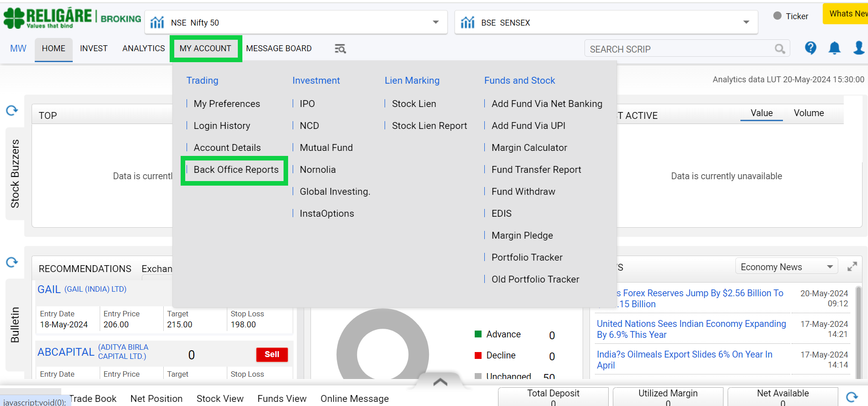The height and width of the screenshot is (406, 868).
Task: Toggle the Ticker switch
Action: pos(777,16)
